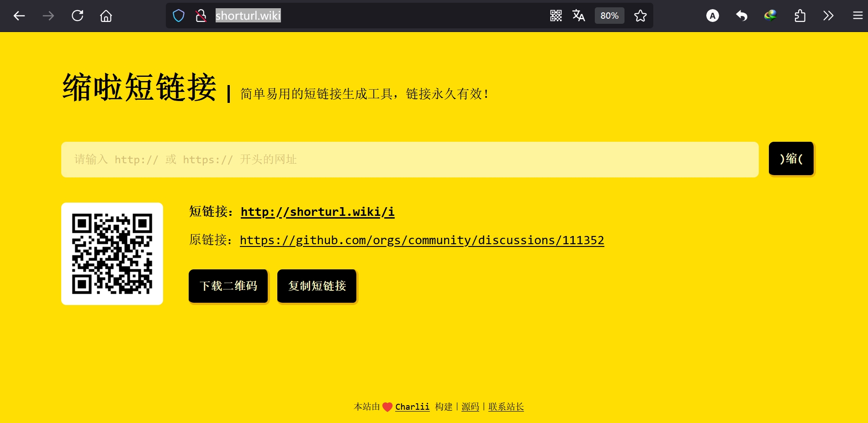Focus the URL input field
Screen dimensions: 868x423
(410, 160)
